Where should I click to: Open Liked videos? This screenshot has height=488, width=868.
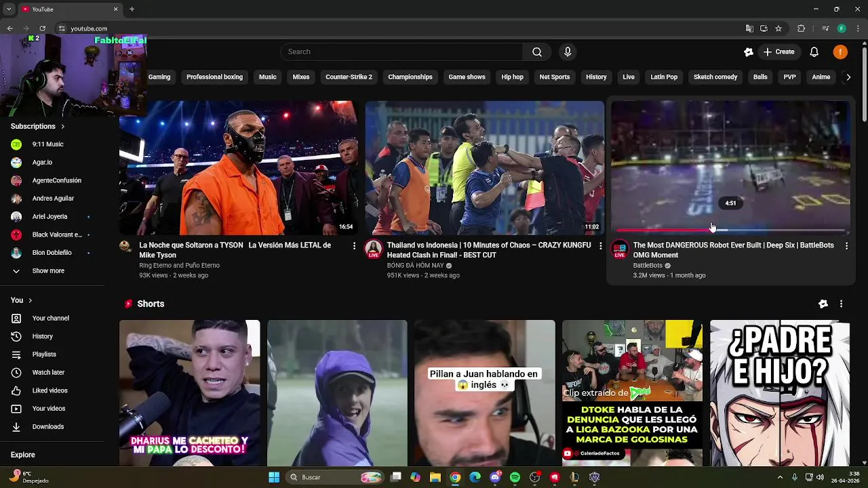click(50, 390)
